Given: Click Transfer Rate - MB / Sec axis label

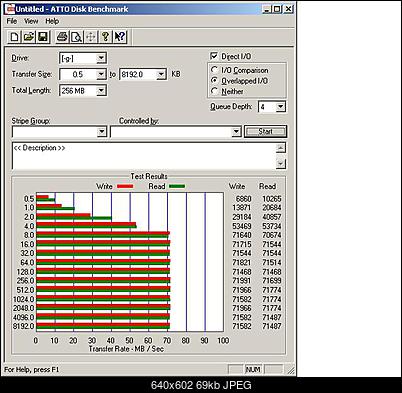Looking at the screenshot, I should (x=126, y=349).
